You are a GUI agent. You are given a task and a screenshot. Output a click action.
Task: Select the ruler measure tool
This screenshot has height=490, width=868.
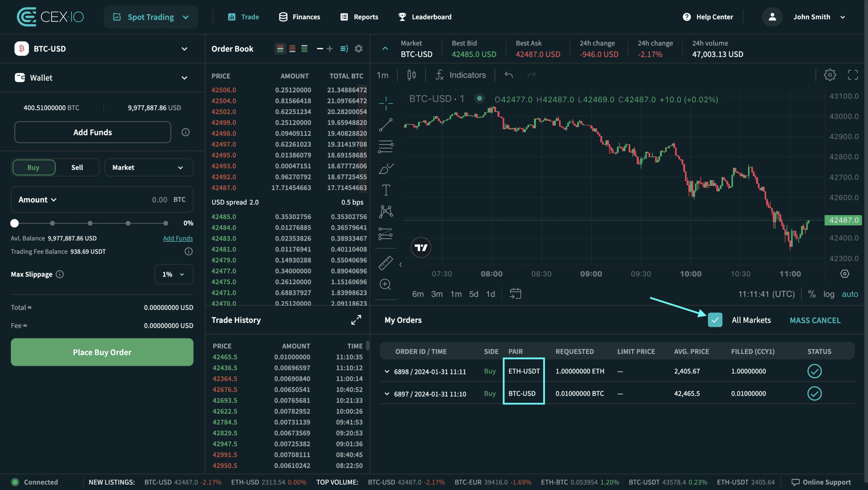pos(386,263)
